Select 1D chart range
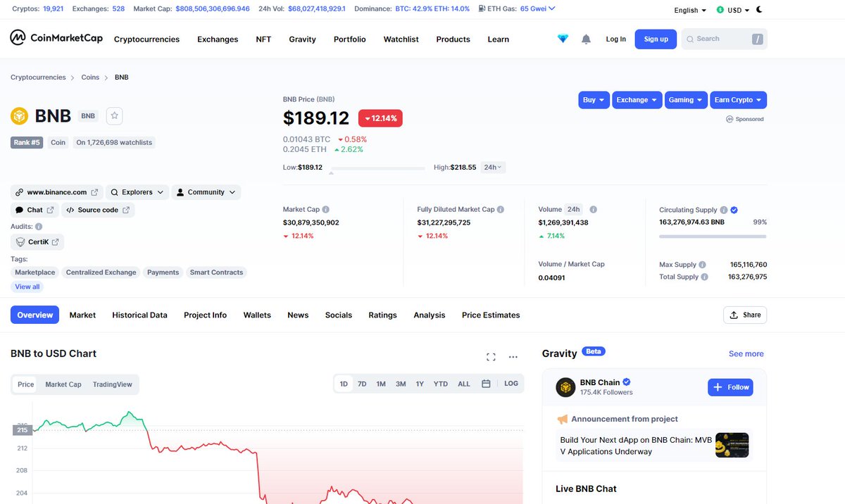The image size is (845, 504). (x=344, y=384)
